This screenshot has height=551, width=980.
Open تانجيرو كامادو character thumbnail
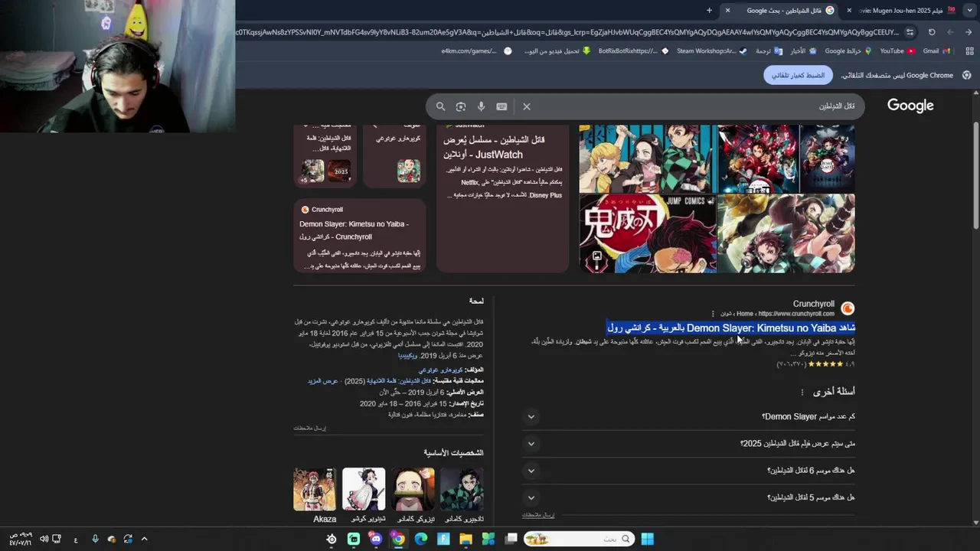462,490
